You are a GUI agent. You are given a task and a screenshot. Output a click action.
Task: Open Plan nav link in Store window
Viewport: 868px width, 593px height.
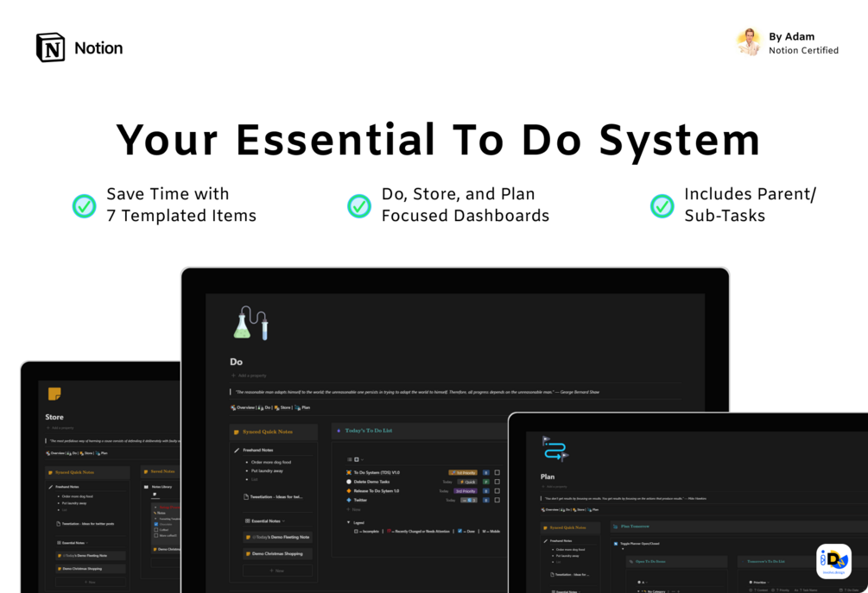coord(101,453)
